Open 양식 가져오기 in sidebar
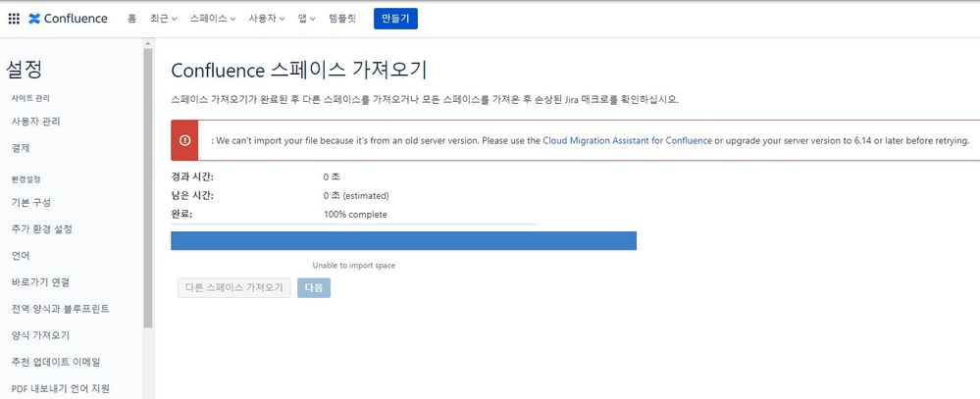This screenshot has height=399, width=980. pyautogui.click(x=40, y=335)
